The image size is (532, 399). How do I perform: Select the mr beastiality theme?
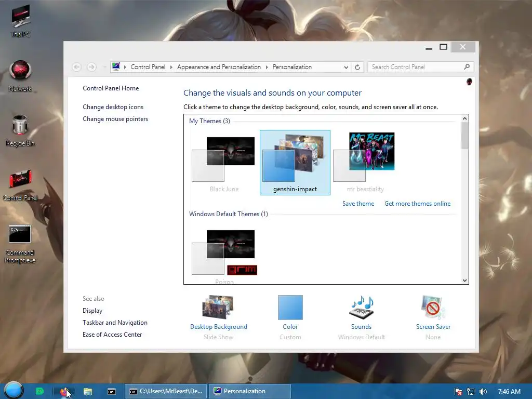[365, 163]
